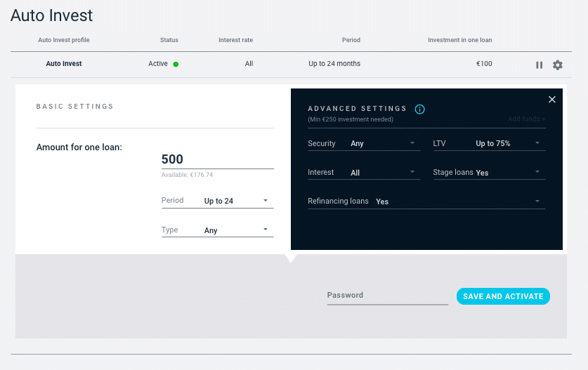Click the Add funds + link

point(526,119)
